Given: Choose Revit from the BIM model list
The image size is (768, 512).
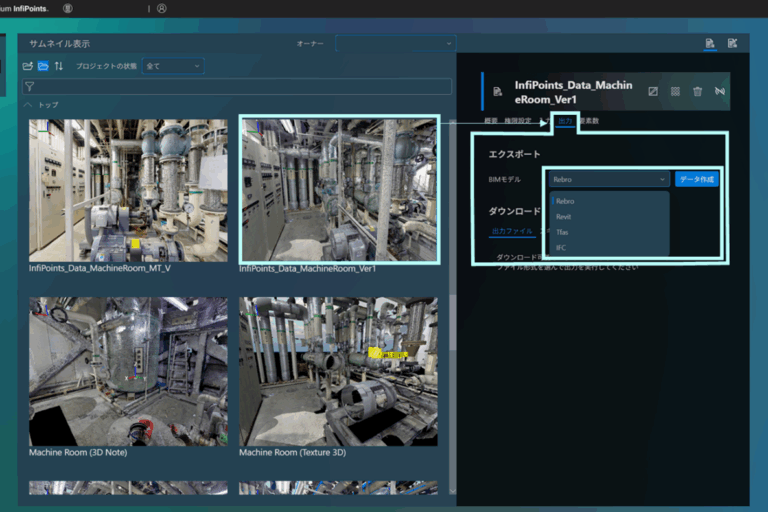Looking at the screenshot, I should coord(564,216).
